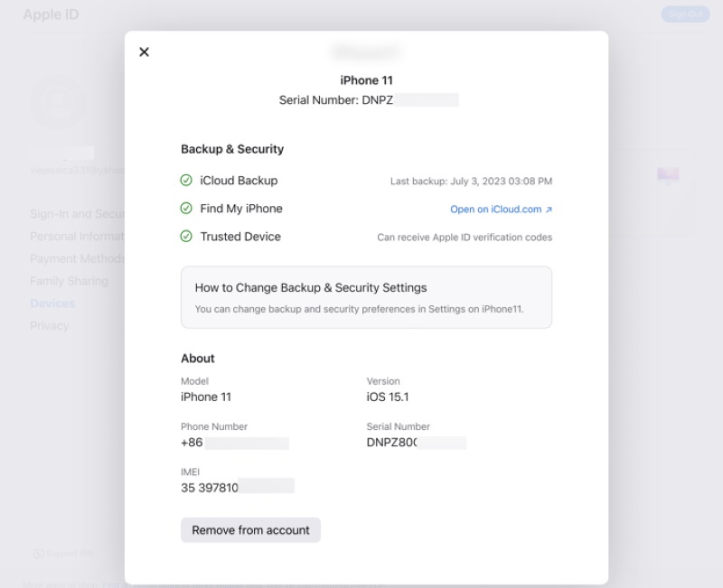Open on iCloud.com link
Image resolution: width=723 pixels, height=588 pixels.
point(501,210)
